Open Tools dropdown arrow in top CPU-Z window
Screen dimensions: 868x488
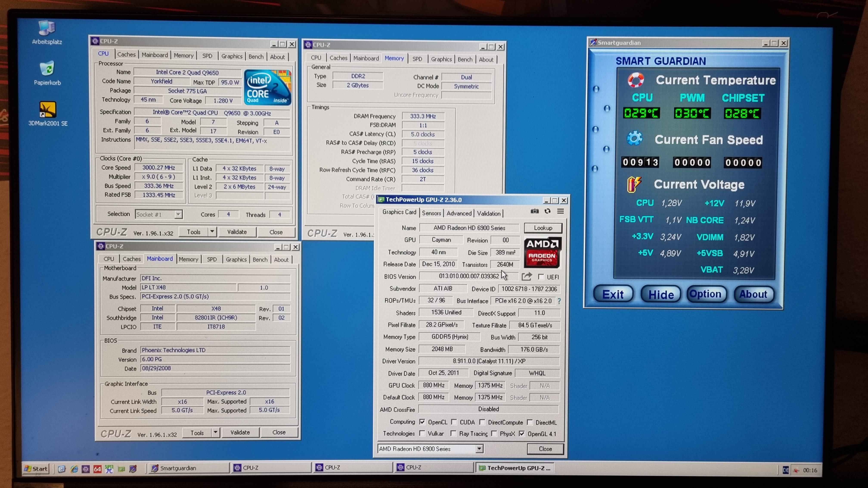[212, 232]
